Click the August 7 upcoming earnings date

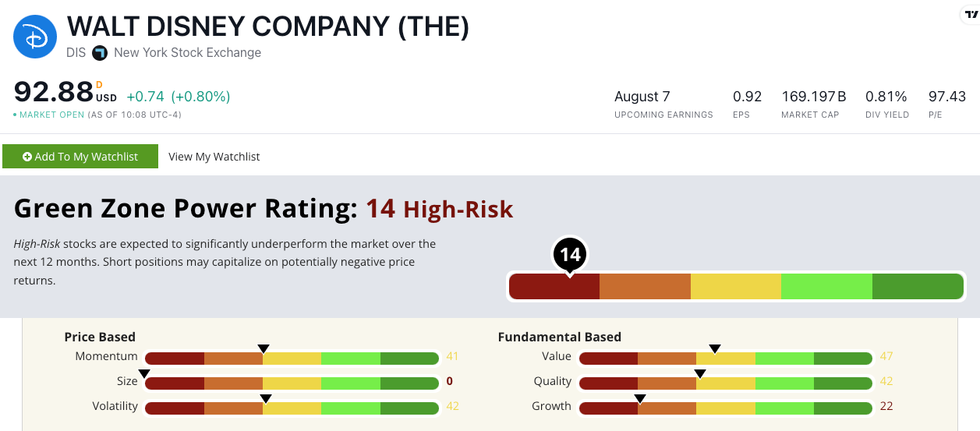(642, 97)
